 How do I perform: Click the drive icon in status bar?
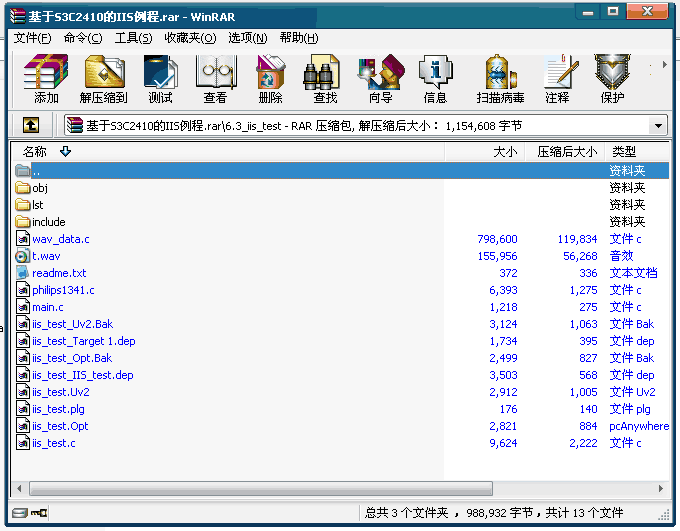[20, 513]
